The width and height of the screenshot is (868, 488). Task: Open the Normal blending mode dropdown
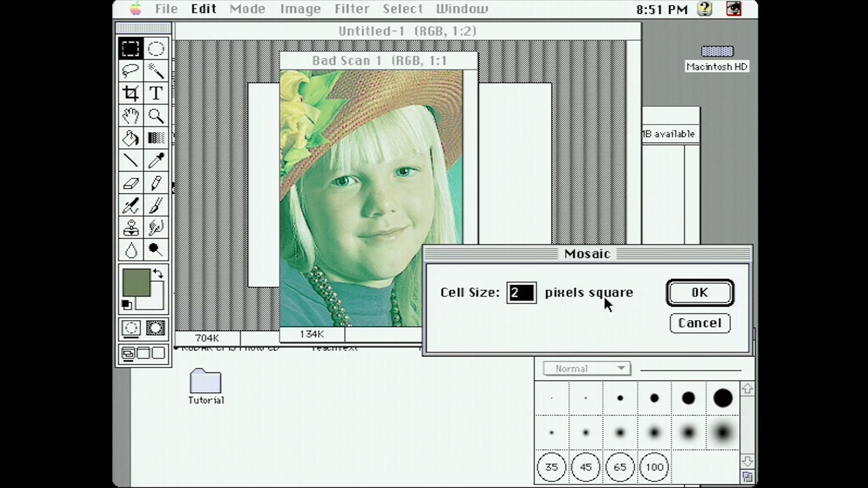tap(586, 369)
